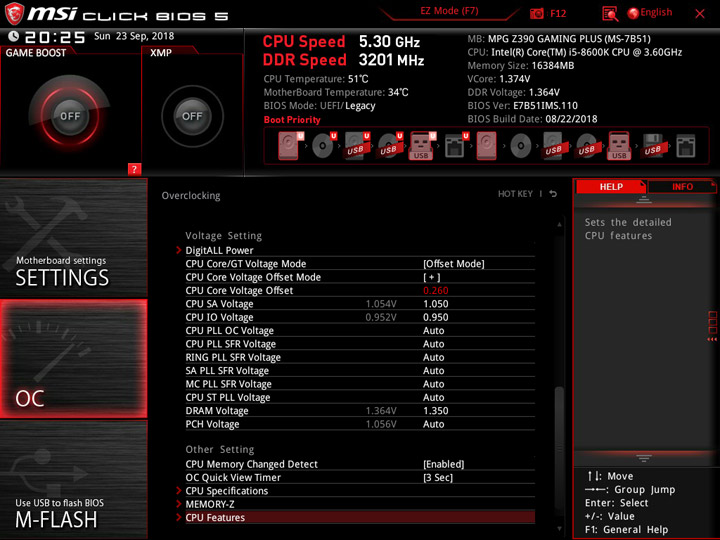
Task: Click the help panel top collapse handle
Action: coord(644,200)
